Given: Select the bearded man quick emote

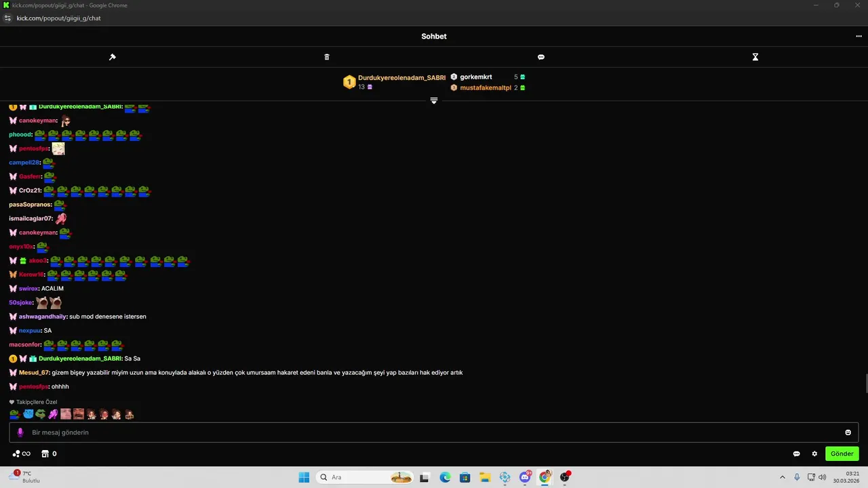Looking at the screenshot, I should 79,414.
